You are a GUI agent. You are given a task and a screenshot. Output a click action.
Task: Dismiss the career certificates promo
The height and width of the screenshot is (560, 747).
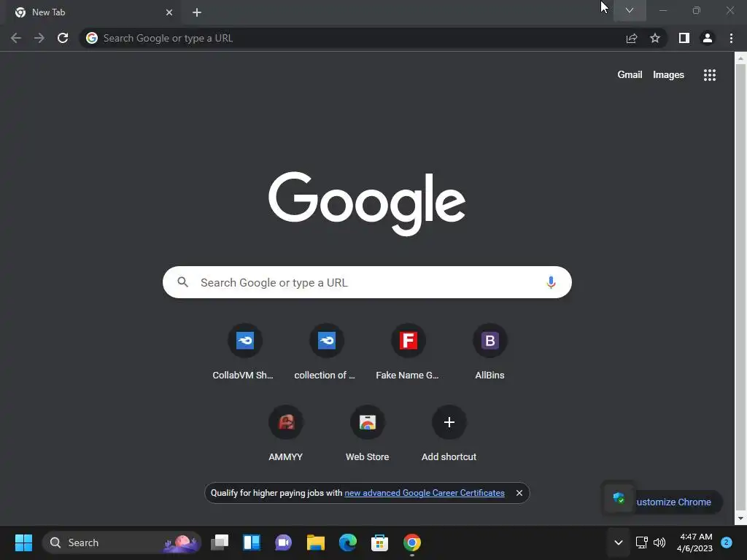click(x=519, y=493)
